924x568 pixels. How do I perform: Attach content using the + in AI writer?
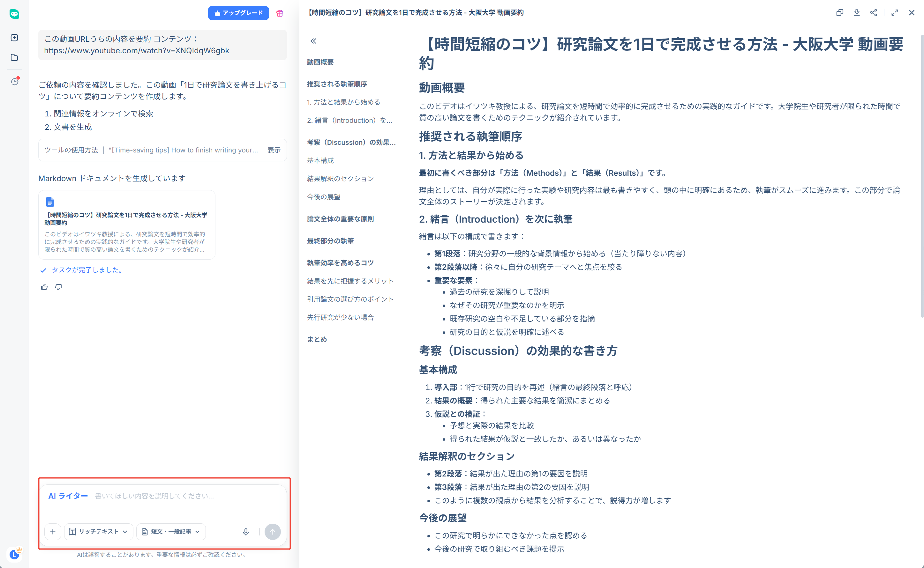(53, 532)
